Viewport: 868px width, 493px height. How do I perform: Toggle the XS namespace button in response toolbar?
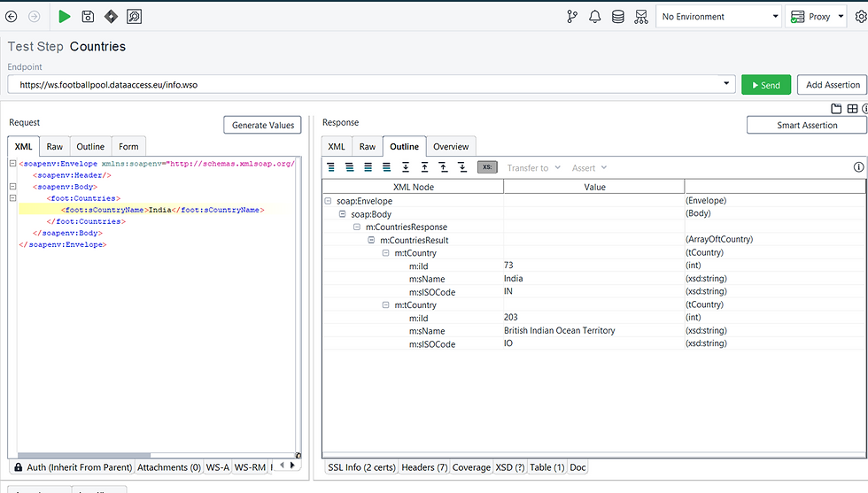pos(487,166)
